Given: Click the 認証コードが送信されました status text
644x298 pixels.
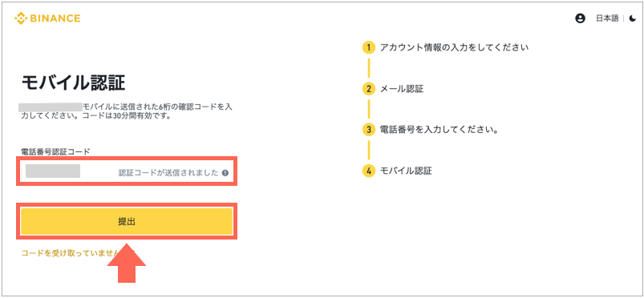Looking at the screenshot, I should (168, 173).
